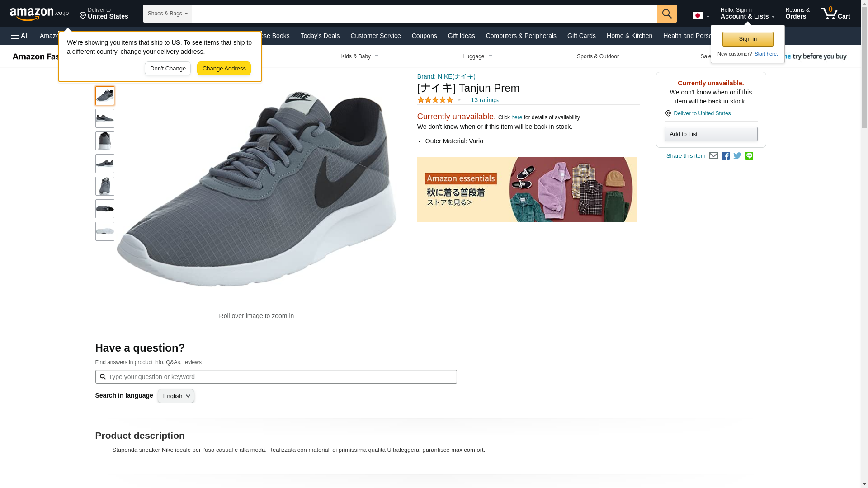This screenshot has height=488, width=868.
Task: Click the yellow Sign in button
Action: point(748,39)
